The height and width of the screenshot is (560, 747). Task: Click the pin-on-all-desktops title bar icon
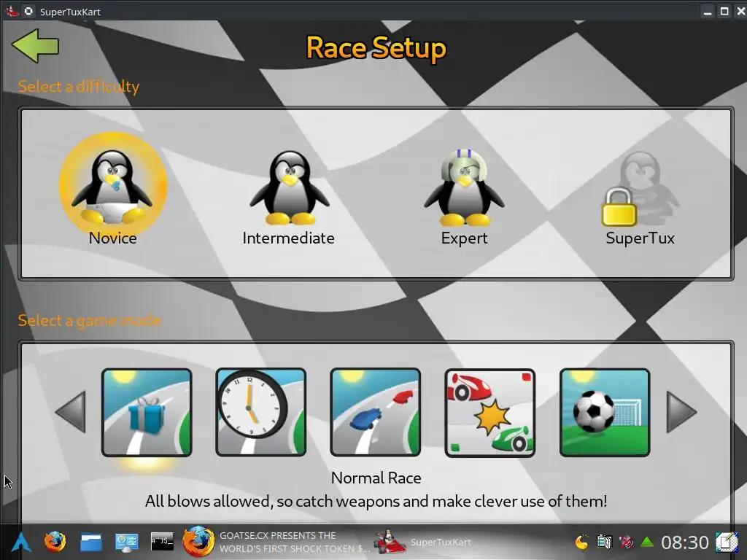(28, 11)
